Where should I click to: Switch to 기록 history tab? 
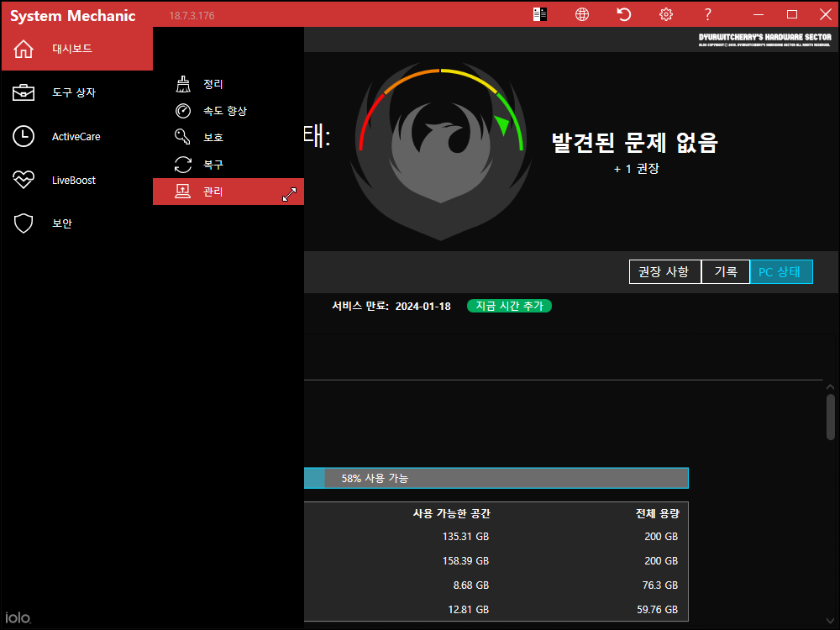(726, 271)
